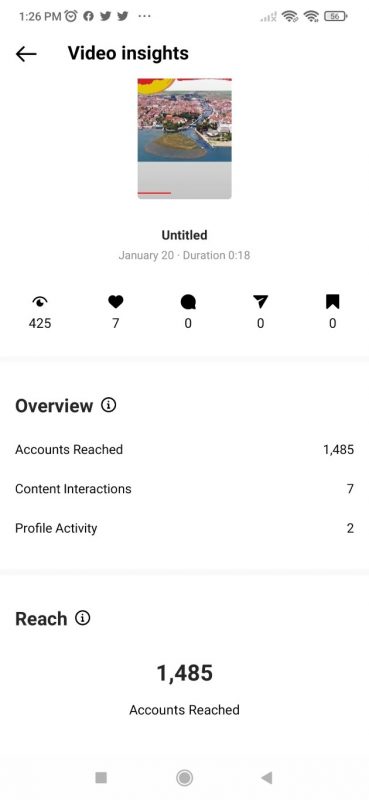Tap the heart likes icon
The image size is (369, 800).
pos(116,302)
